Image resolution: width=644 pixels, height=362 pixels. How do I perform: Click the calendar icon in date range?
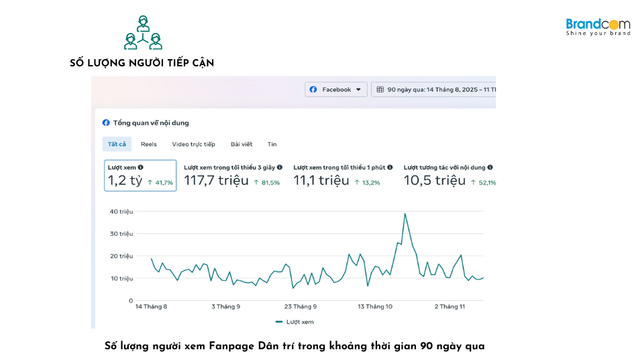point(380,89)
